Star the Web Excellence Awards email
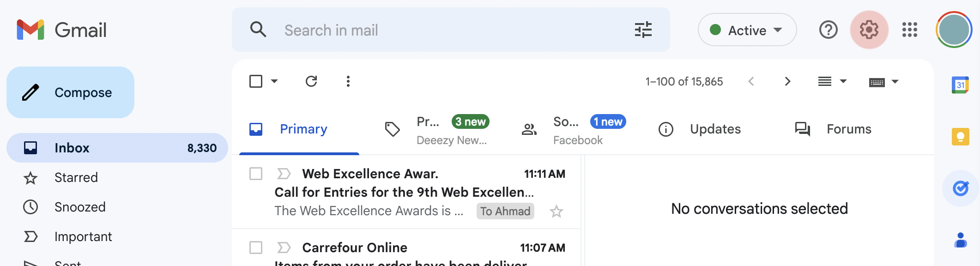 [x=556, y=212]
